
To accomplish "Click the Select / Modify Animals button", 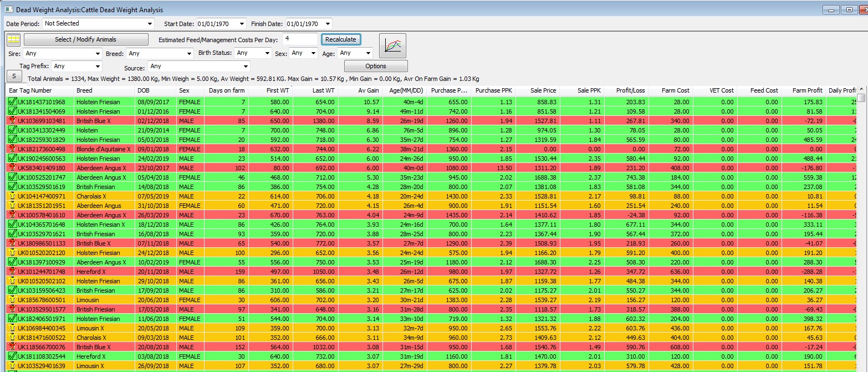I will coord(86,39).
